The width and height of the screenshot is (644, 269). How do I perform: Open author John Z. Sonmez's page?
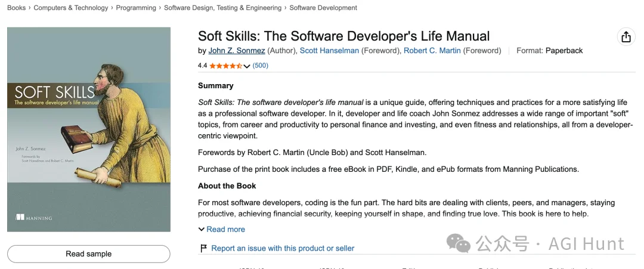point(237,51)
